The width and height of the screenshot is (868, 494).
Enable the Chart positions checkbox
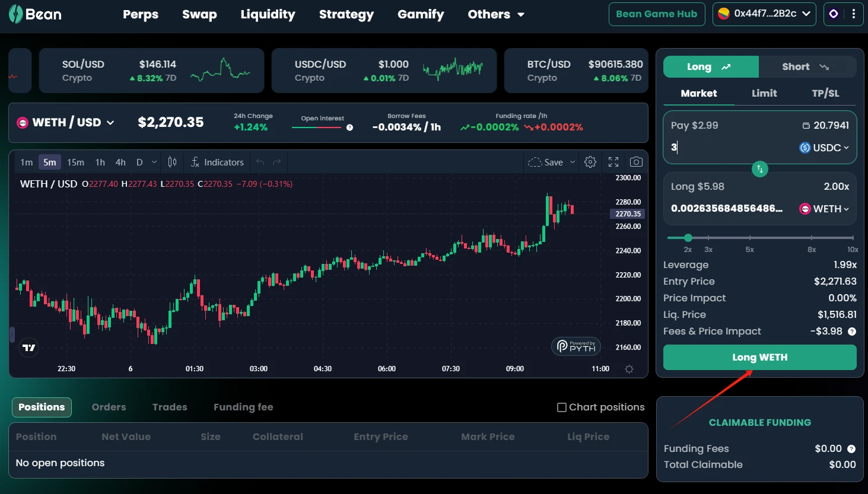[x=561, y=407]
